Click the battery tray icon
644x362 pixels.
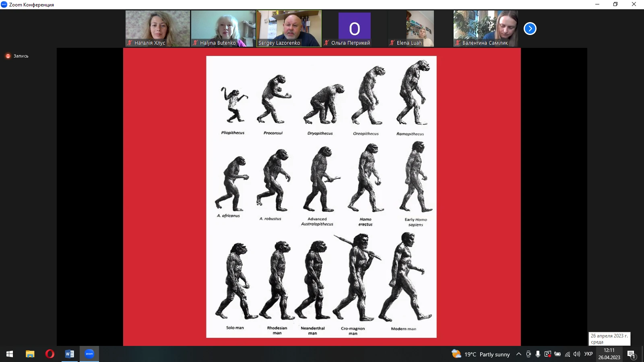tap(557, 354)
